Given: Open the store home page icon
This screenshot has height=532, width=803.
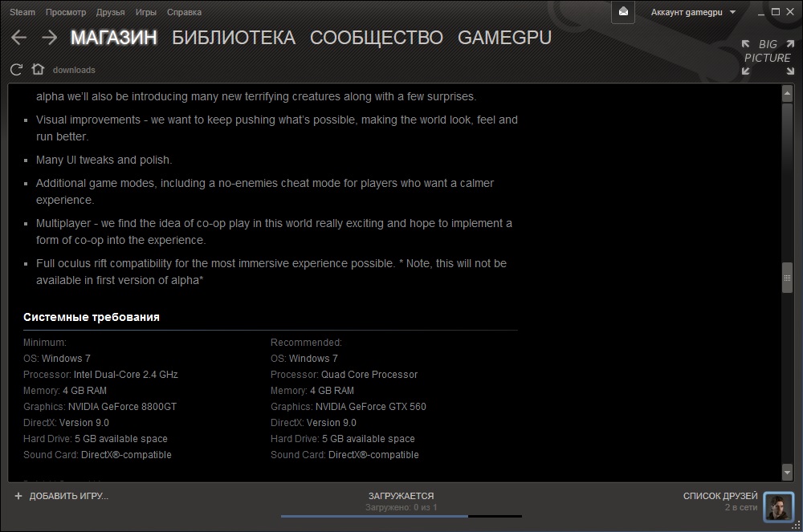Looking at the screenshot, I should tap(38, 69).
